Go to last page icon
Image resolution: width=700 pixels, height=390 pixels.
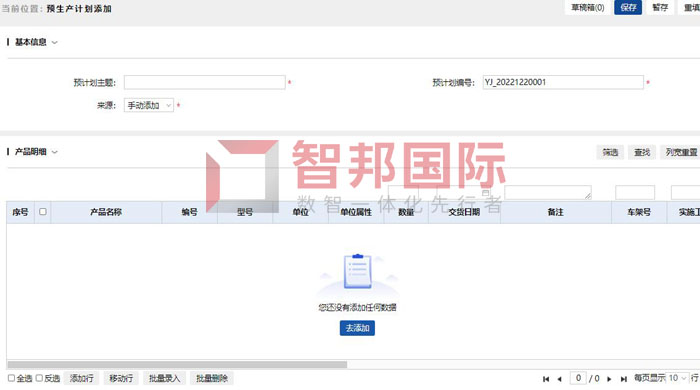point(624,379)
